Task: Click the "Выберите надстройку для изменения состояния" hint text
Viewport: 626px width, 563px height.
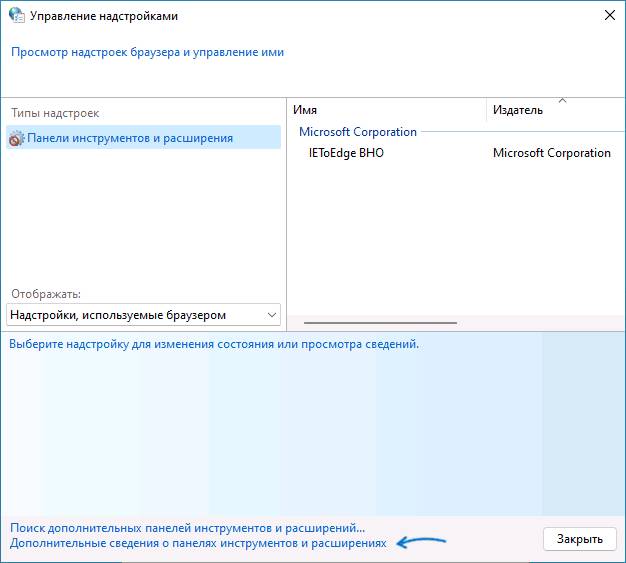Action: pyautogui.click(x=214, y=344)
